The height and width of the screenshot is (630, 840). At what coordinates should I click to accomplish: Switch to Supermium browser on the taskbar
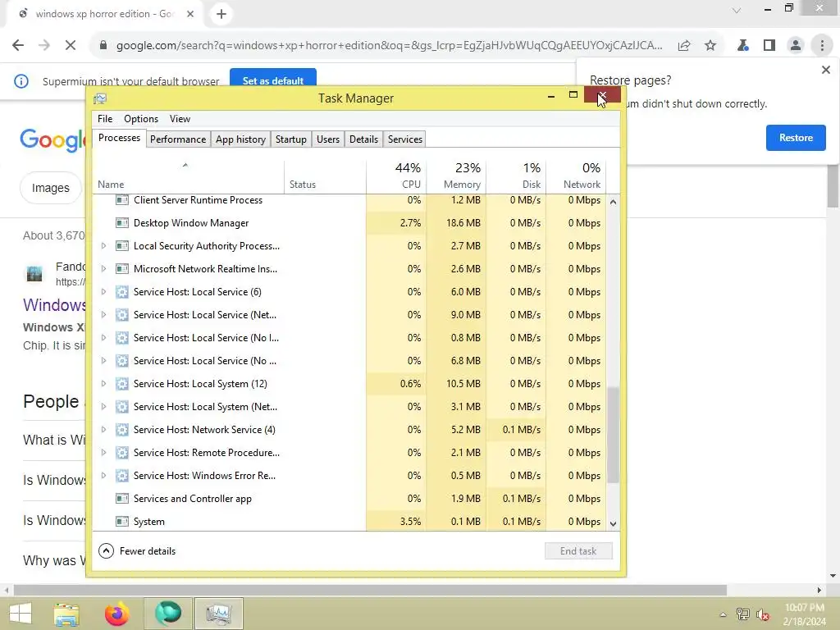click(x=167, y=614)
